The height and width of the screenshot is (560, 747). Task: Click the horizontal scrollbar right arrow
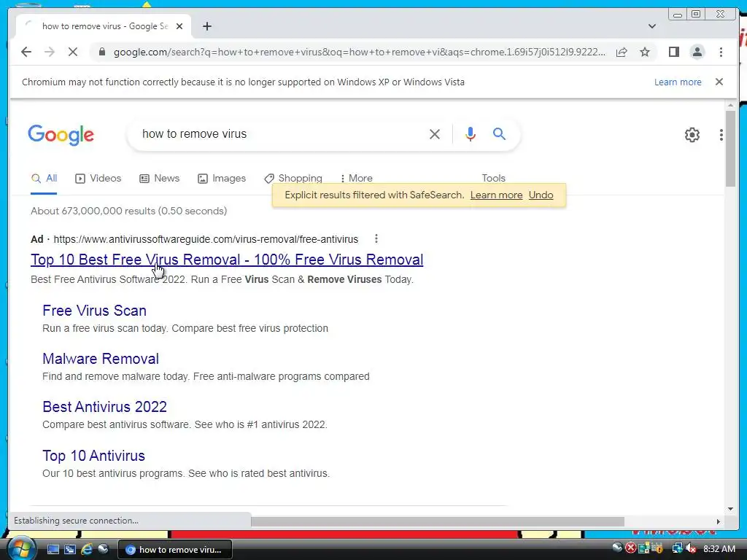pyautogui.click(x=719, y=522)
